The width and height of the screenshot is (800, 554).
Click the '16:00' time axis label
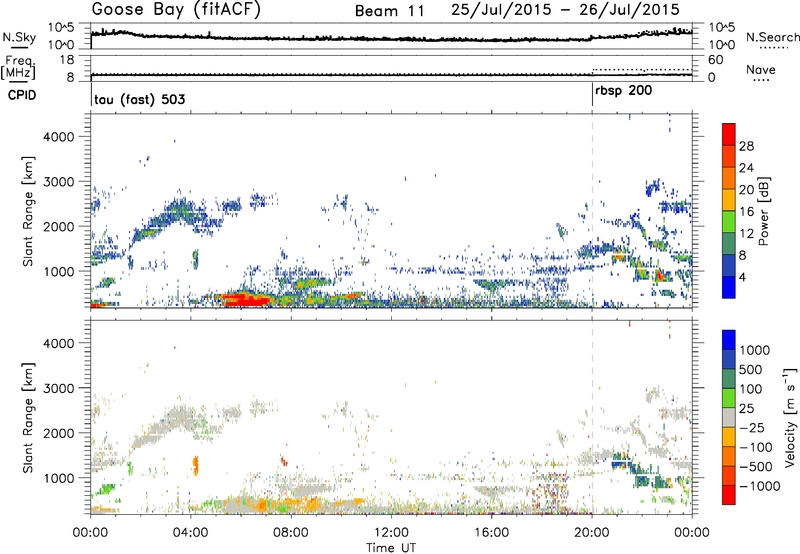pyautogui.click(x=491, y=533)
